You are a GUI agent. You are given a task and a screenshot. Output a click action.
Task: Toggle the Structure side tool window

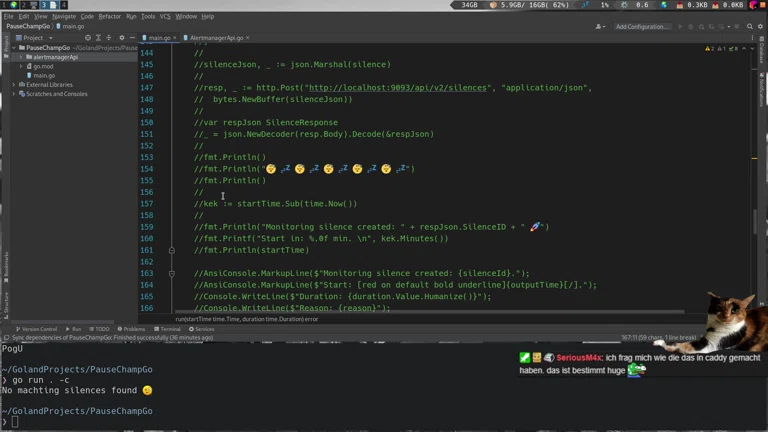pos(5,303)
